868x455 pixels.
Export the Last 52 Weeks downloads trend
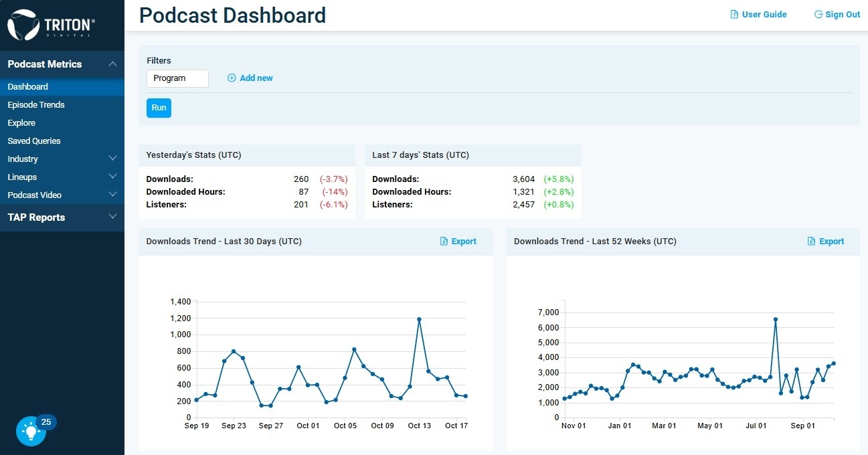826,242
